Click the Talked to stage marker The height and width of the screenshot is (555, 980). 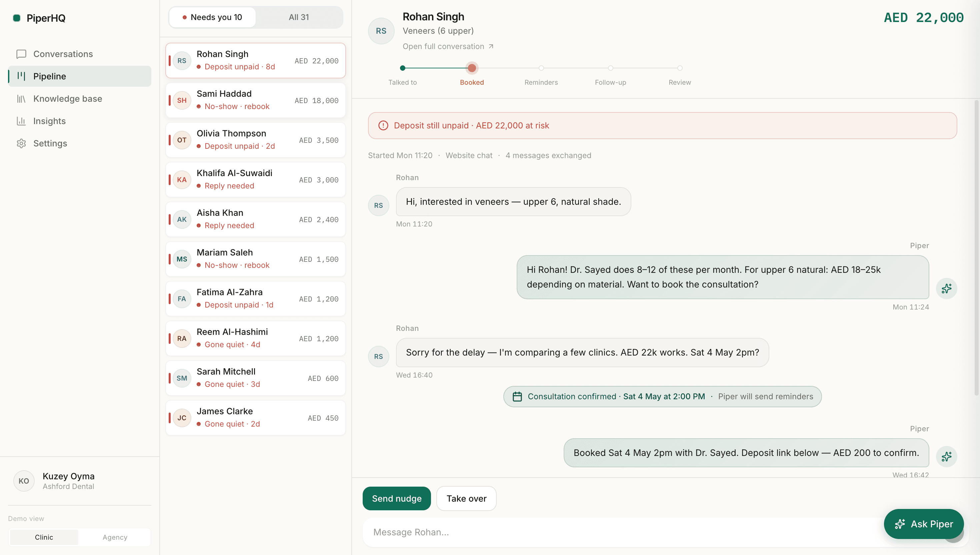coord(403,68)
